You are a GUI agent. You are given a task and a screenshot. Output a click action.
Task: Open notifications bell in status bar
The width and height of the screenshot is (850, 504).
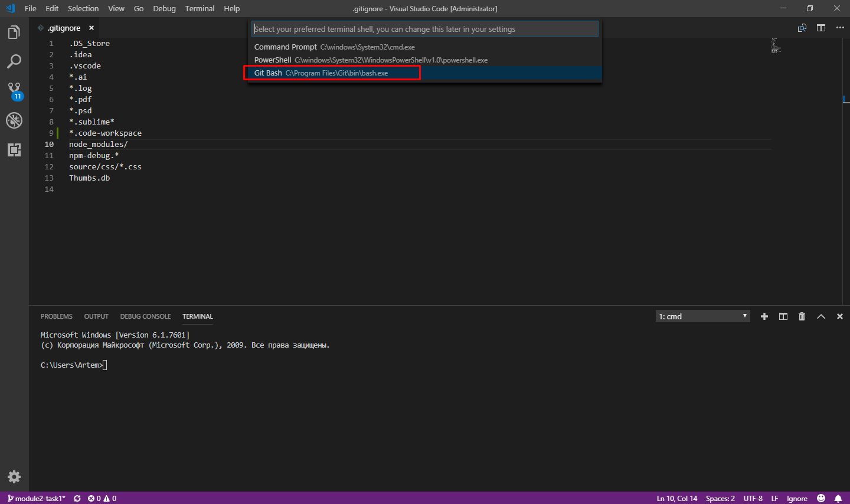838,499
